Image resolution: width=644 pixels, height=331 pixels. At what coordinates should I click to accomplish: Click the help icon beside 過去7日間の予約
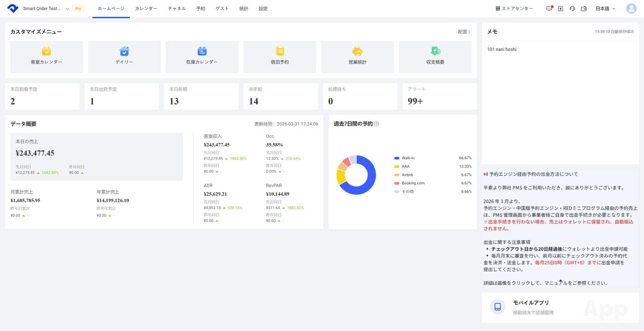click(376, 124)
